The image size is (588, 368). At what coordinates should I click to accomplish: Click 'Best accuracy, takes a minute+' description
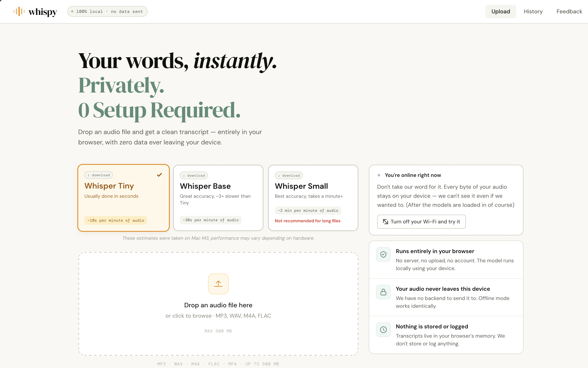[309, 196]
